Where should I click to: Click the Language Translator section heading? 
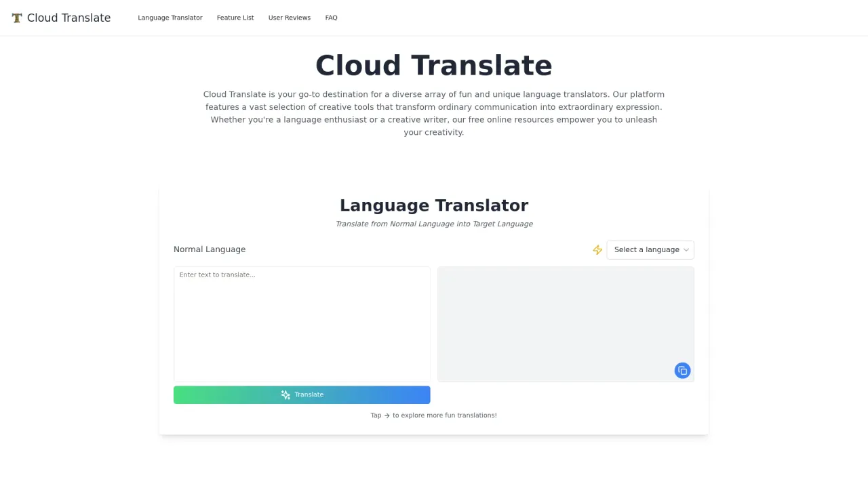point(434,205)
